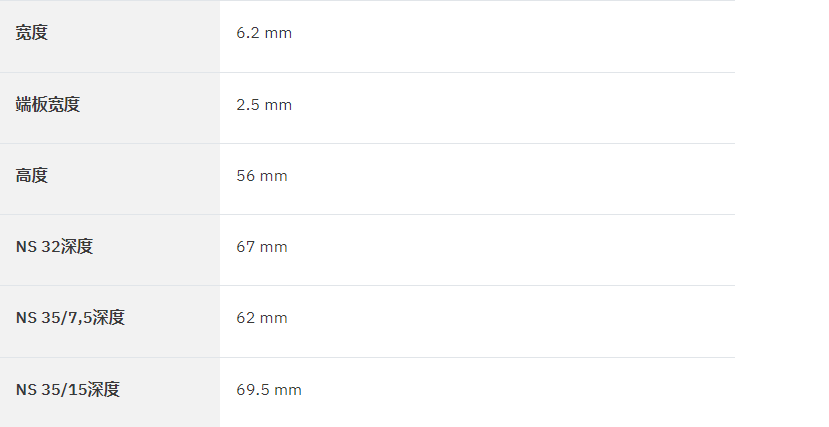829x427 pixels.
Task: Click the NS 35/15深度 label
Action: tap(68, 389)
